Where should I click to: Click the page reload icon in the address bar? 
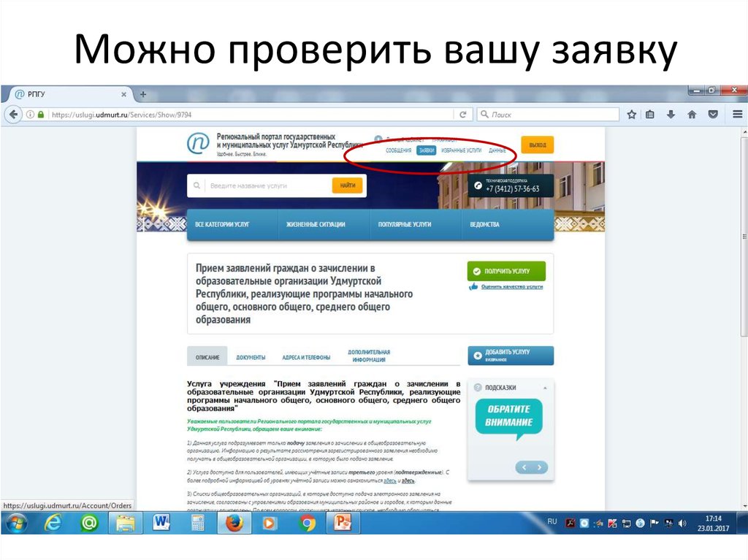[x=463, y=114]
